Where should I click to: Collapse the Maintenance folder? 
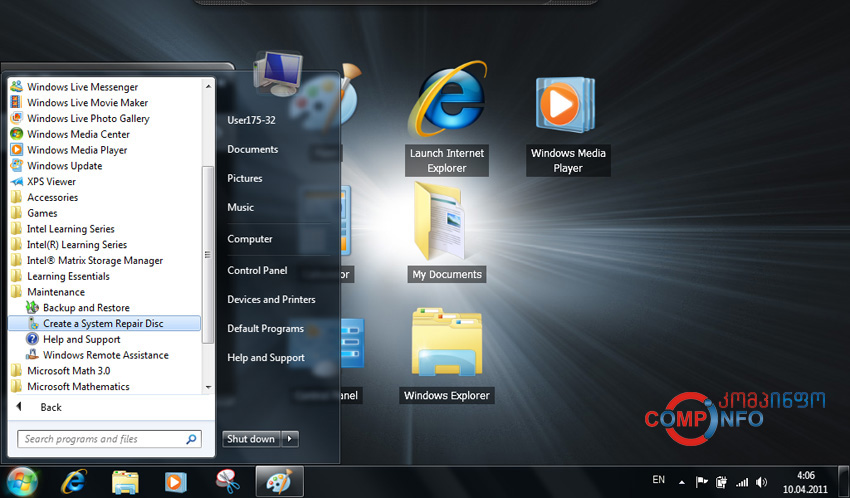pyautogui.click(x=56, y=292)
